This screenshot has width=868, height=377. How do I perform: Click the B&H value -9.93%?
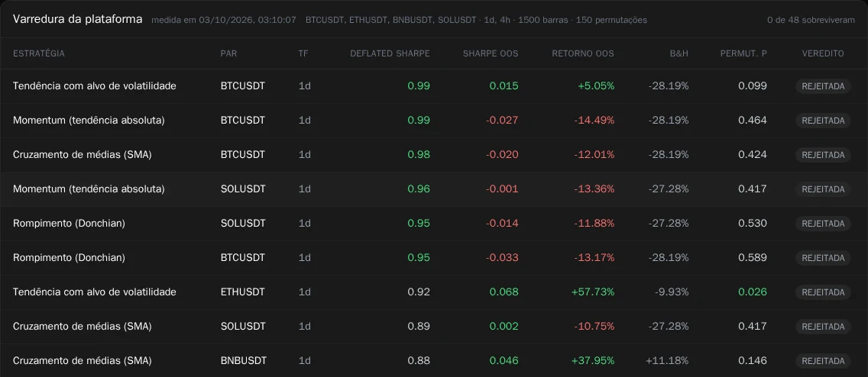point(672,292)
